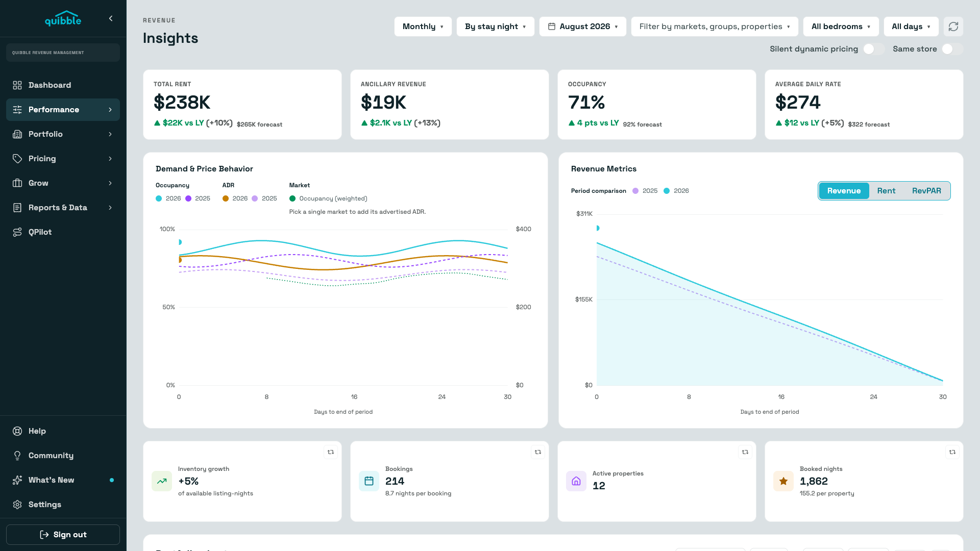Open the August 2026 date dropdown
The width and height of the screenshot is (980, 551).
point(583,27)
